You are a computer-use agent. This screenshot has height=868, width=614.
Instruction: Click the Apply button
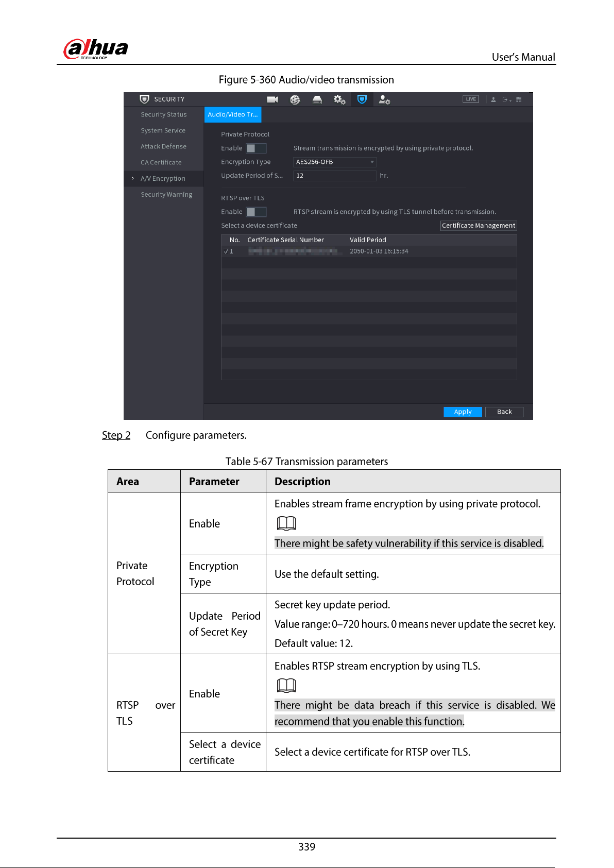[463, 412]
